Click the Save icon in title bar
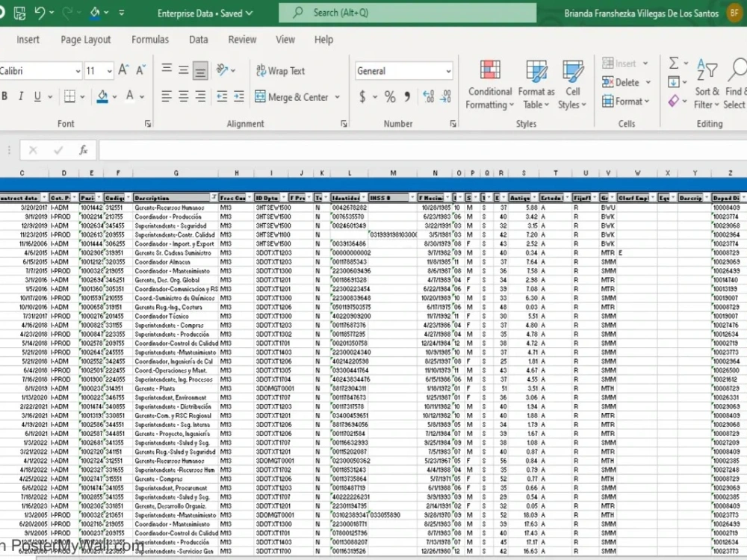 (19, 13)
